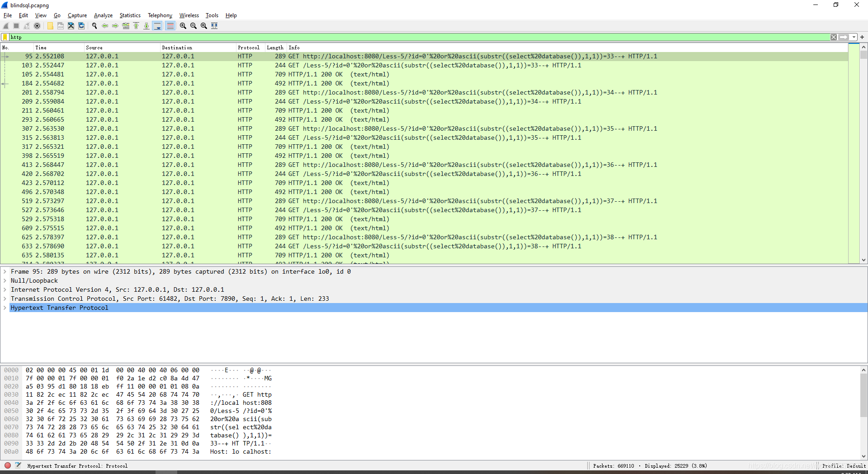Expand Transmission Control Protocol details

(x=5, y=299)
